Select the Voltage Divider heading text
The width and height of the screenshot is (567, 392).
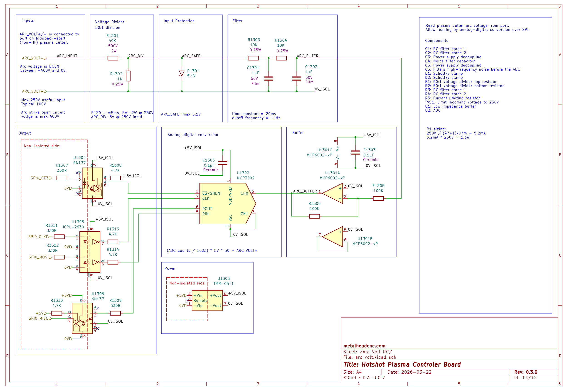click(x=110, y=22)
